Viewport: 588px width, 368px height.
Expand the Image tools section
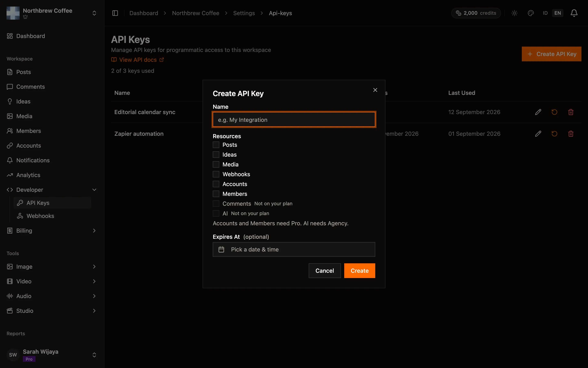coord(94,267)
